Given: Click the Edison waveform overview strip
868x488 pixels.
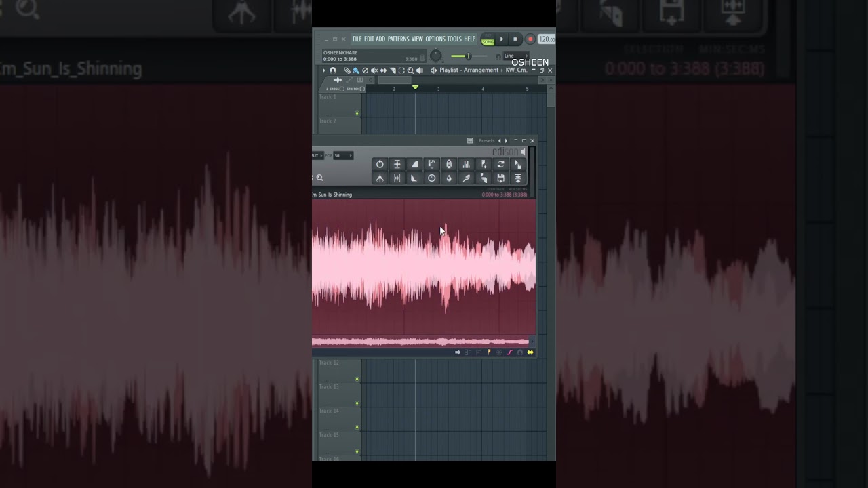Looking at the screenshot, I should pyautogui.click(x=420, y=342).
